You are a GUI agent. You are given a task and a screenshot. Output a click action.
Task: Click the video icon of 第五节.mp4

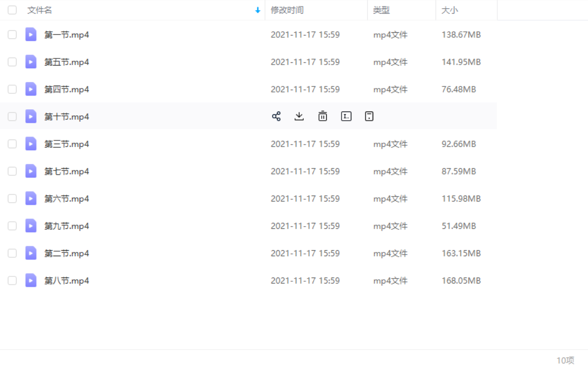pyautogui.click(x=31, y=62)
